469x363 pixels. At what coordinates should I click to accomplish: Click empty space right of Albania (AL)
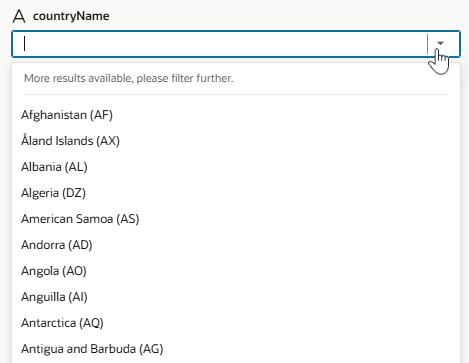pos(273,167)
